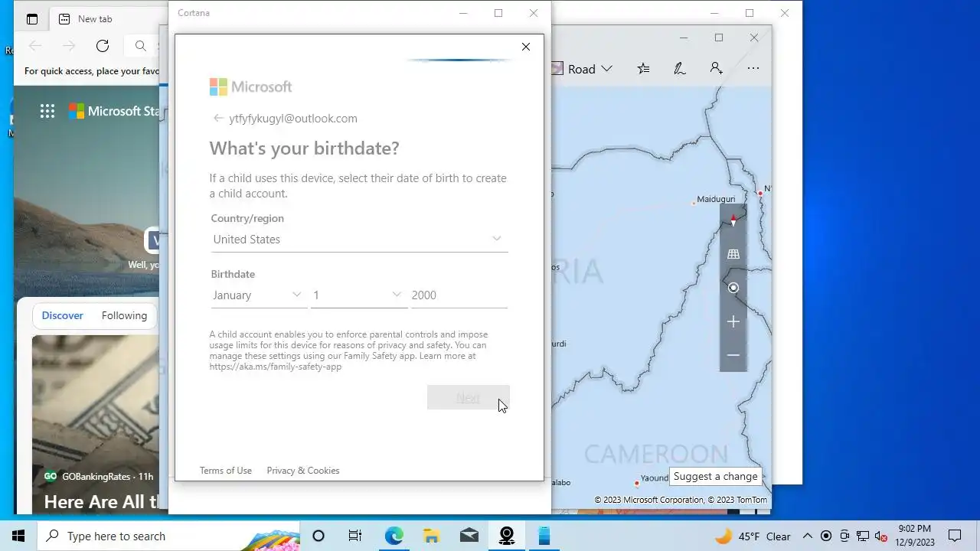Click the search icon in Edge address bar

click(x=141, y=46)
